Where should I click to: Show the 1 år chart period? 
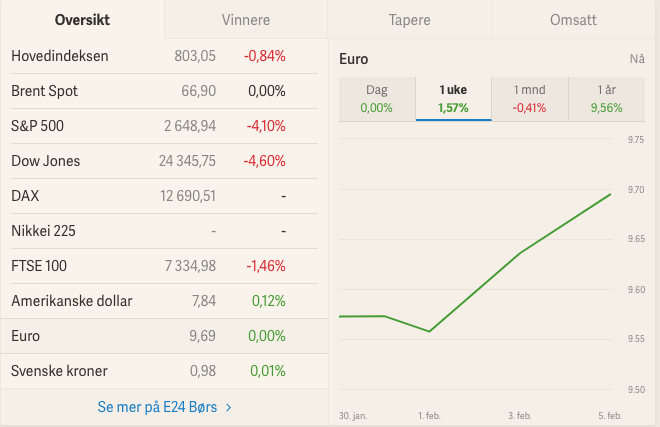[x=607, y=98]
